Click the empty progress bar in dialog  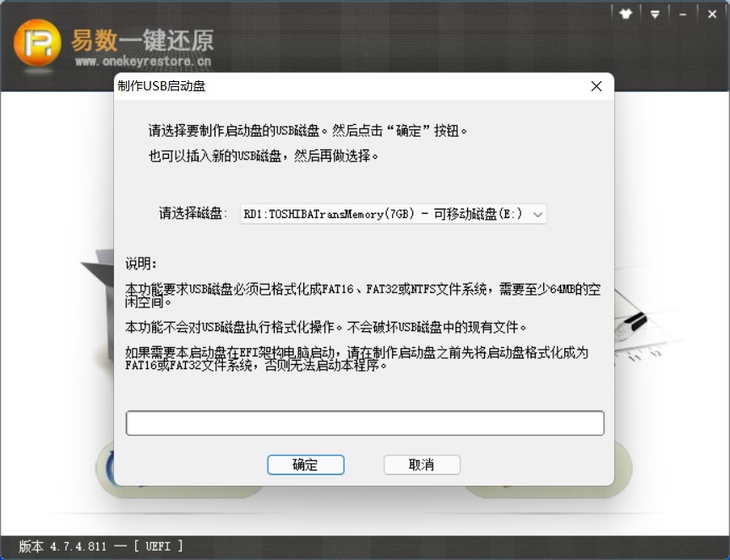pos(365,423)
